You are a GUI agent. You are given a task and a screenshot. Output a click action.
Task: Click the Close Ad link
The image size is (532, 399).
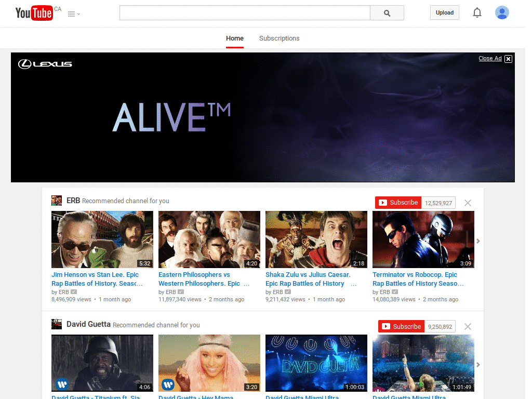[x=490, y=58]
